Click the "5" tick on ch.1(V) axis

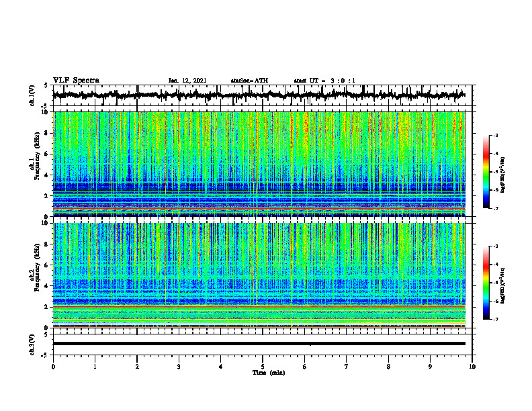click(x=46, y=86)
